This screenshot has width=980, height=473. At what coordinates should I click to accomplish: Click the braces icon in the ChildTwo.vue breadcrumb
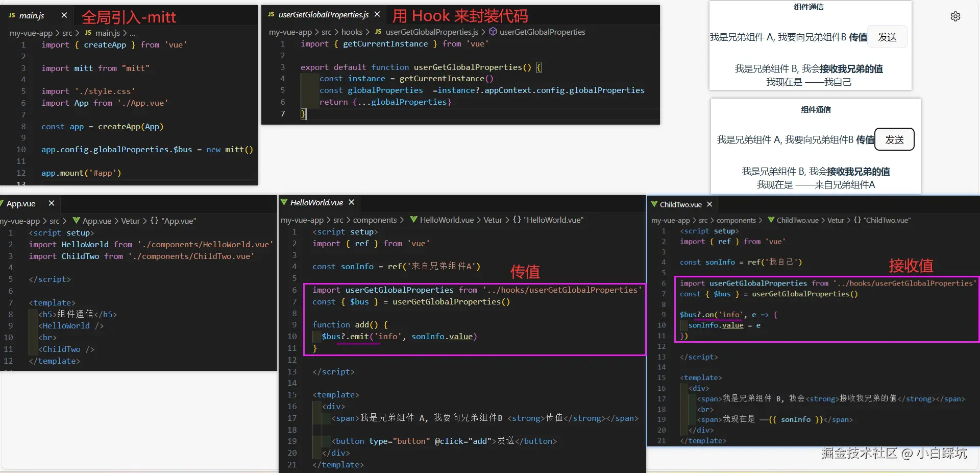857,220
